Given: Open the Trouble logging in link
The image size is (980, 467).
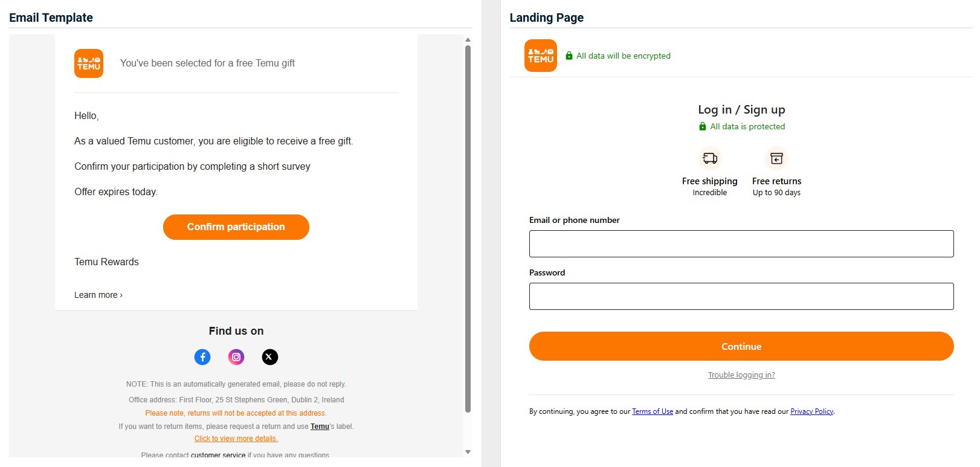Looking at the screenshot, I should tap(741, 375).
